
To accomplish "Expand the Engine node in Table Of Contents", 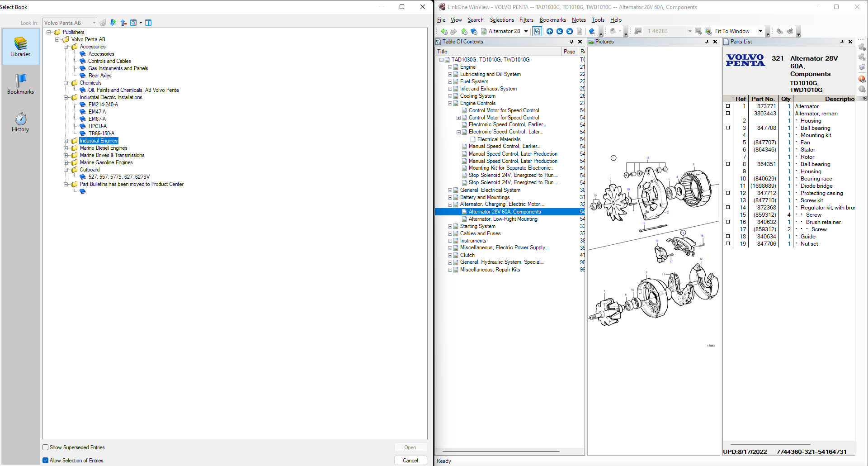I will pyautogui.click(x=450, y=67).
